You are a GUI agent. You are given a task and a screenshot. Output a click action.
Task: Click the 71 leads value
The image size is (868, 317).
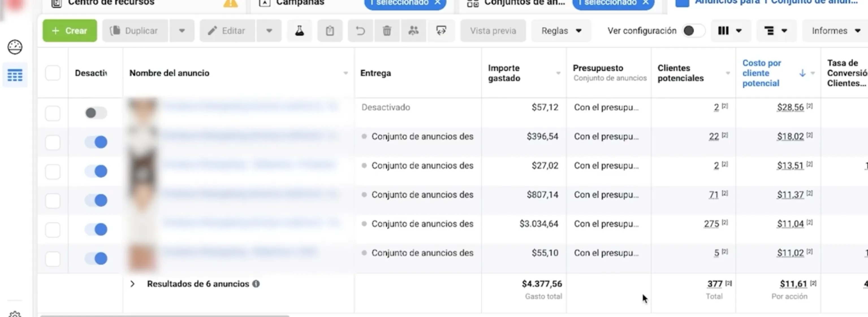coord(714,195)
